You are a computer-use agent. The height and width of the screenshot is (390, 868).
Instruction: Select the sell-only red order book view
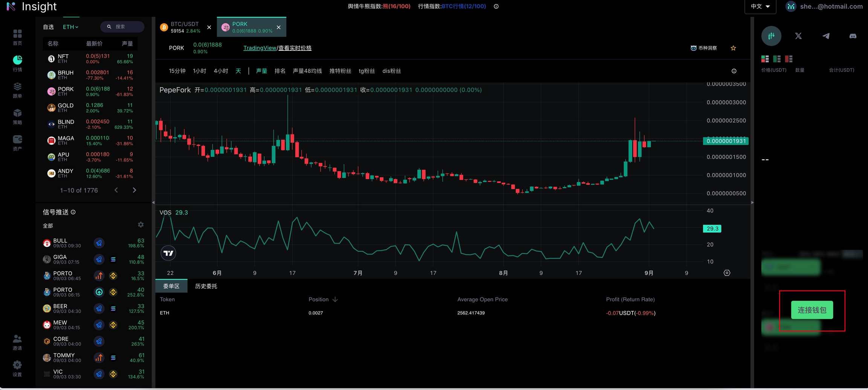click(x=789, y=59)
